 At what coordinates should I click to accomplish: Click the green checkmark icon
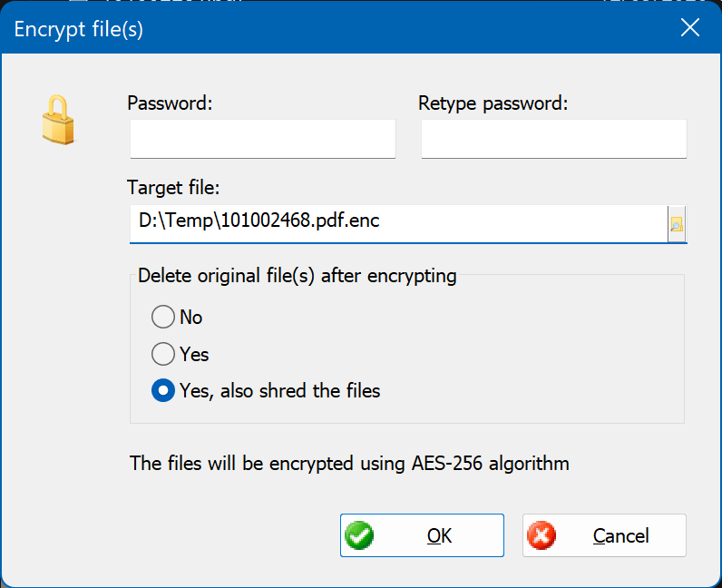[x=359, y=535]
